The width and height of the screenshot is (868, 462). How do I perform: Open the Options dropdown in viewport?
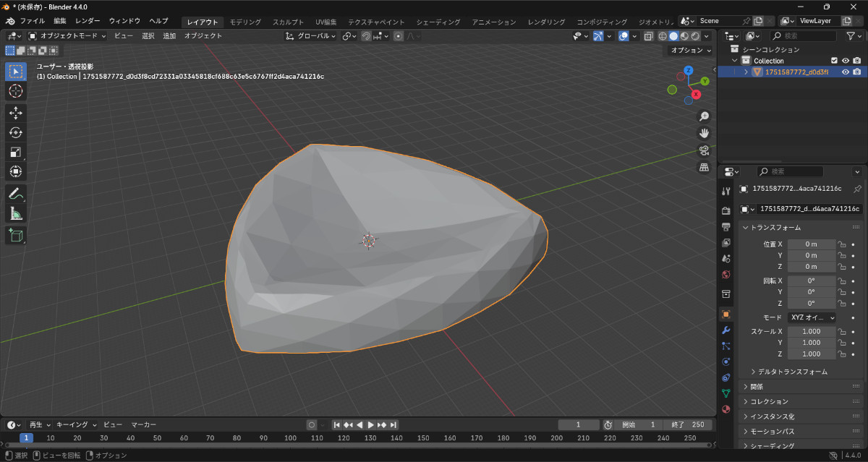pyautogui.click(x=690, y=50)
